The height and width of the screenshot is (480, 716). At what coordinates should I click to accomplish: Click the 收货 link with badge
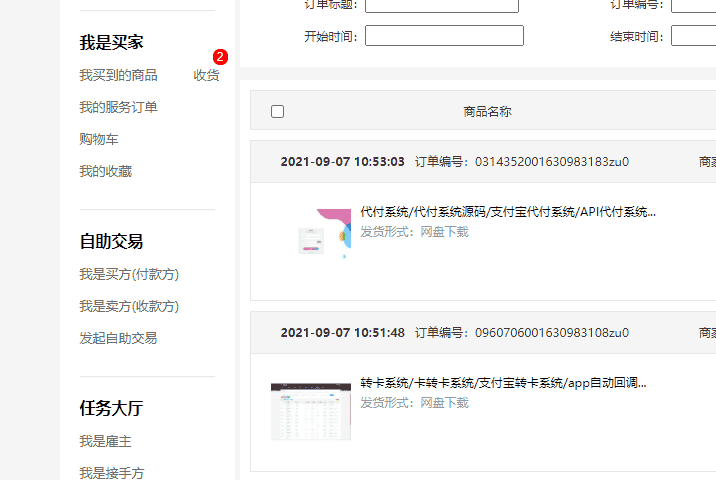tap(206, 75)
